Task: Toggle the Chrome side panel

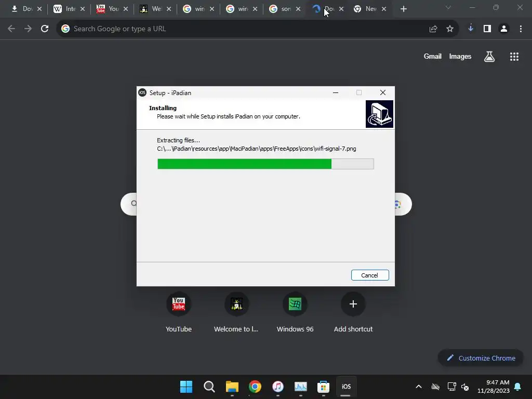Action: [x=487, y=29]
